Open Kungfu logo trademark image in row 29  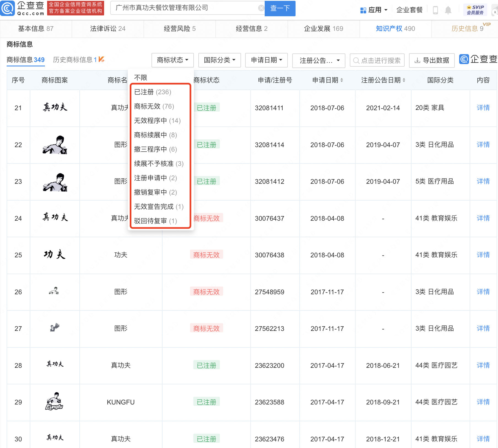pyautogui.click(x=55, y=401)
